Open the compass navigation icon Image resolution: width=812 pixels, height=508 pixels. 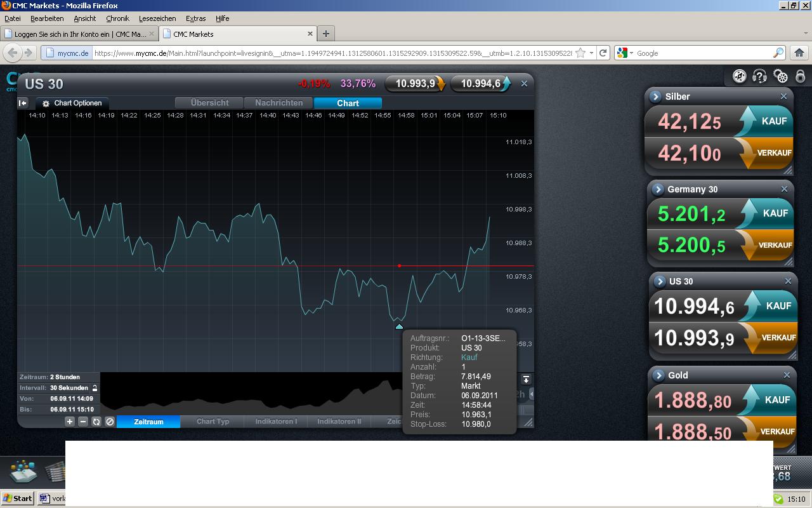pos(739,76)
